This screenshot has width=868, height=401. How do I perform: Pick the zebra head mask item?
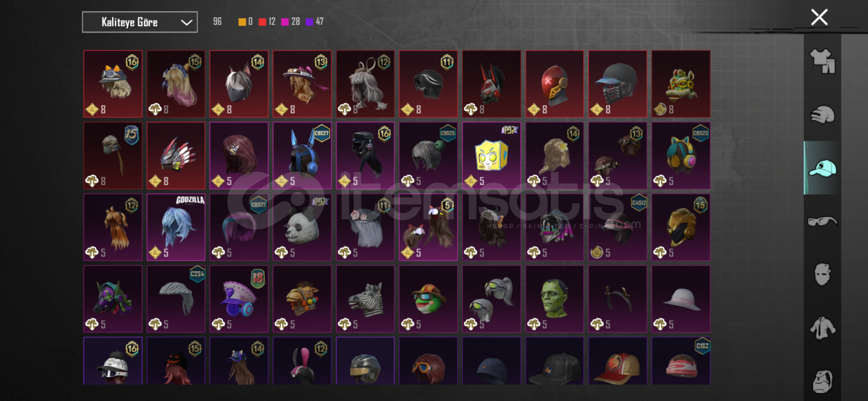365,299
